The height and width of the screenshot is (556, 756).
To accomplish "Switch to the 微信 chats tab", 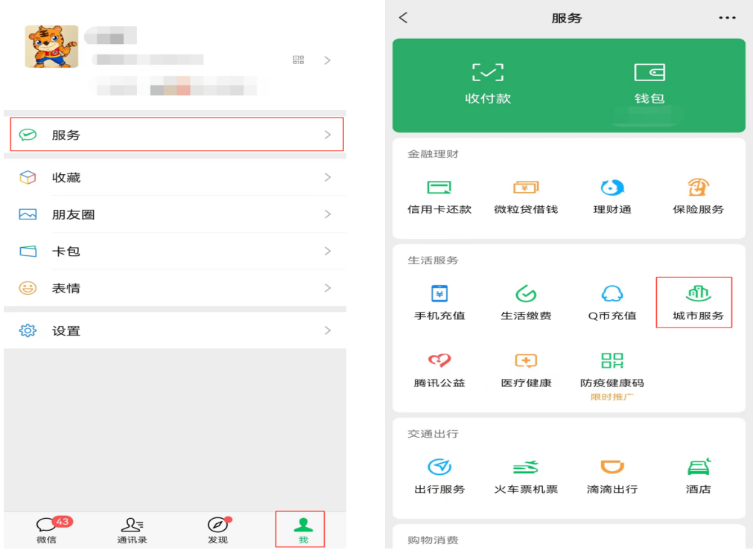I will tap(47, 530).
